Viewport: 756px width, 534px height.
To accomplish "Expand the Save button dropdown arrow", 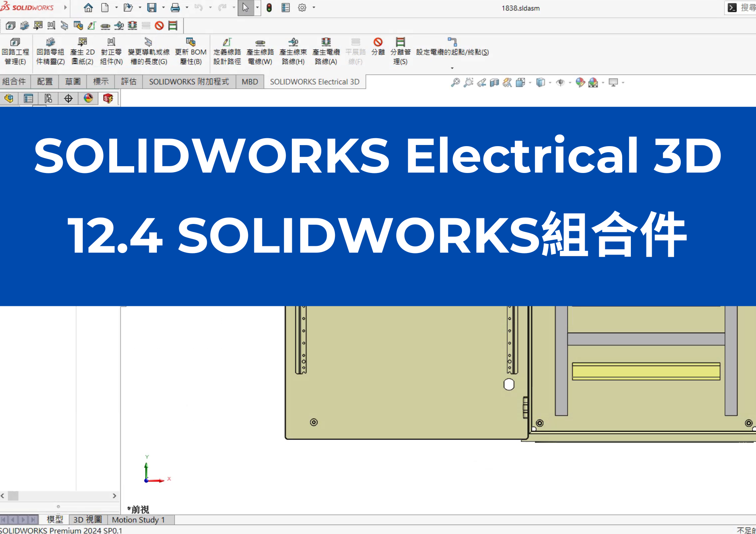I will (163, 8).
